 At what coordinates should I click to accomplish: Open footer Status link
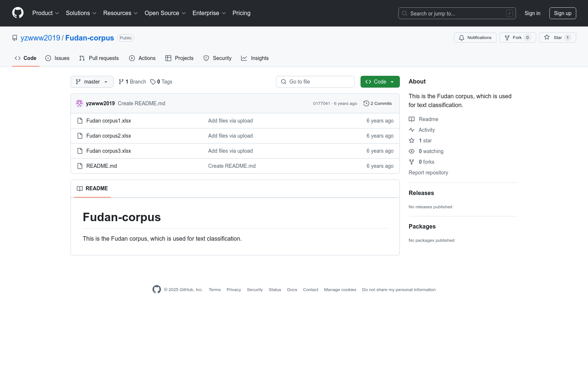click(275, 290)
